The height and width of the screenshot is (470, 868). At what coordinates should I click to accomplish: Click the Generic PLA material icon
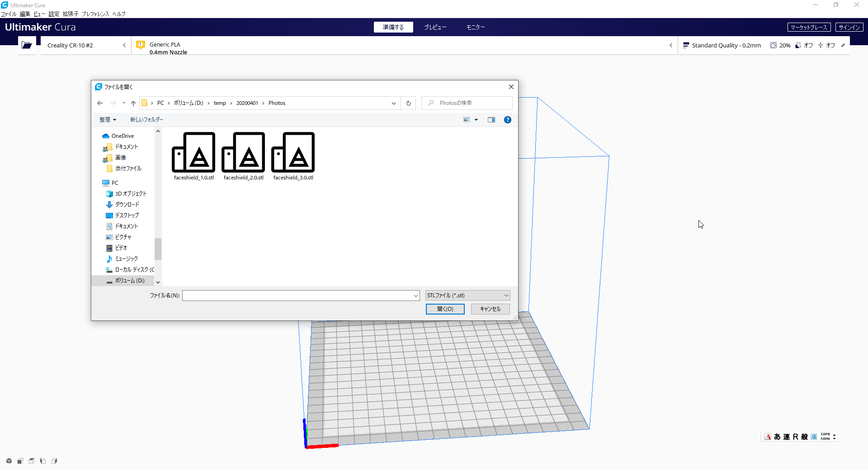(141, 45)
